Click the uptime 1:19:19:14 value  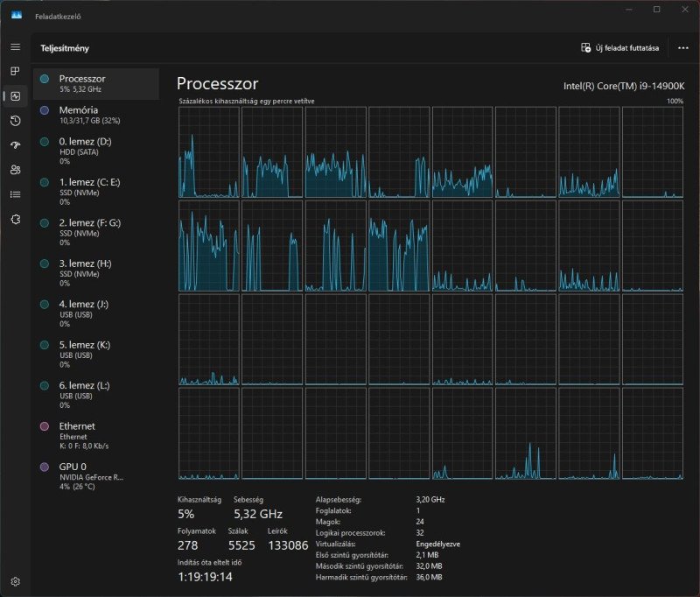point(205,577)
